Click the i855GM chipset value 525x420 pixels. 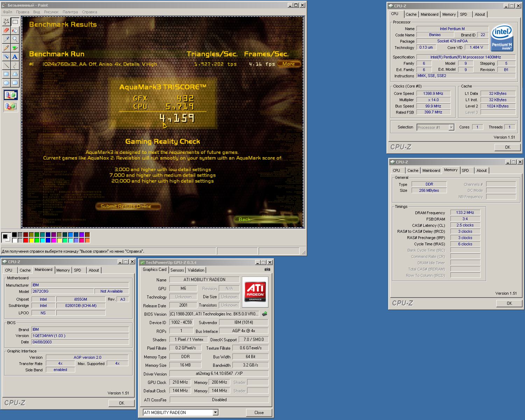tap(80, 299)
